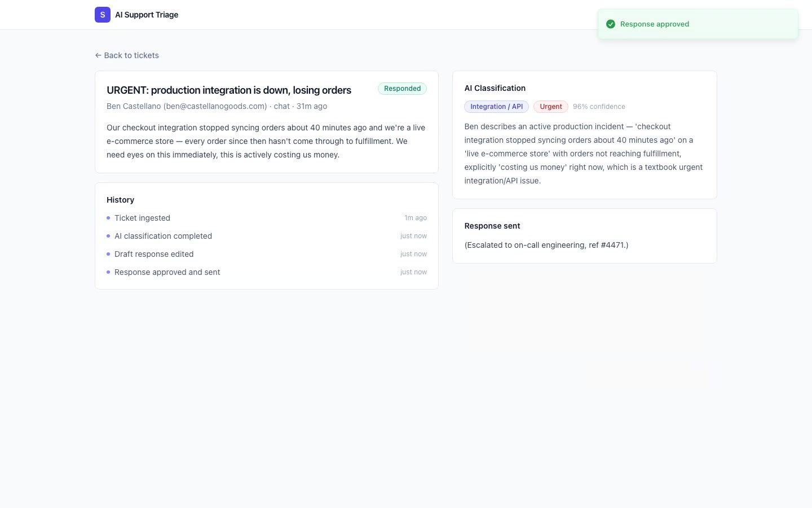Click Ben Castellano sender info line
Screen dimensions: 812x508
click(217, 106)
